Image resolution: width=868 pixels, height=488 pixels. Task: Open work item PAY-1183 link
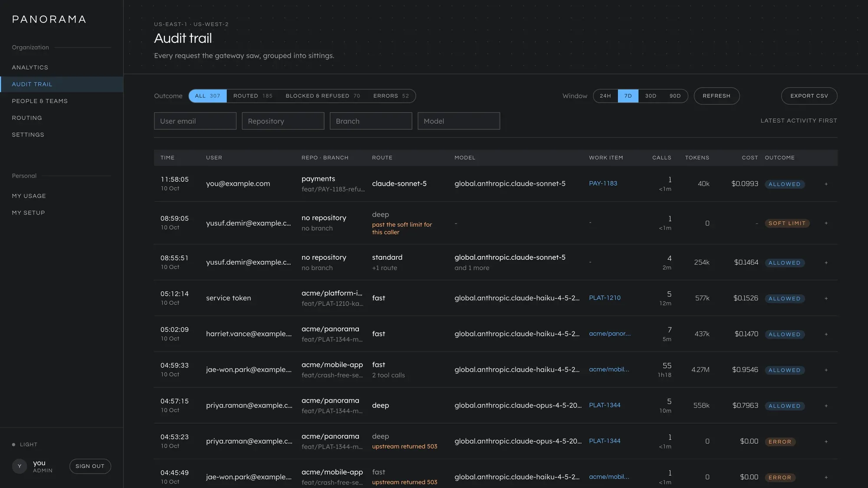(x=603, y=183)
